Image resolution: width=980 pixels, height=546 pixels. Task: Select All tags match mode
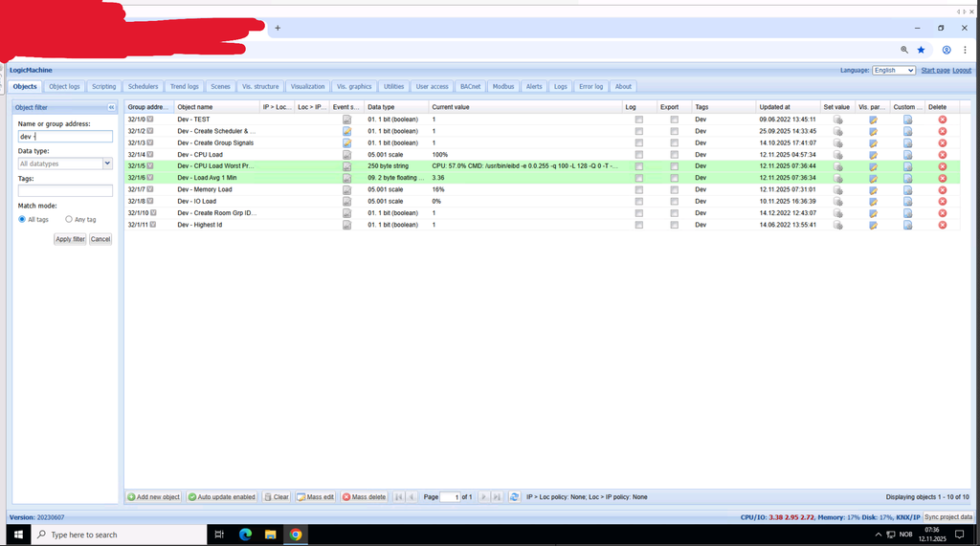pyautogui.click(x=22, y=219)
